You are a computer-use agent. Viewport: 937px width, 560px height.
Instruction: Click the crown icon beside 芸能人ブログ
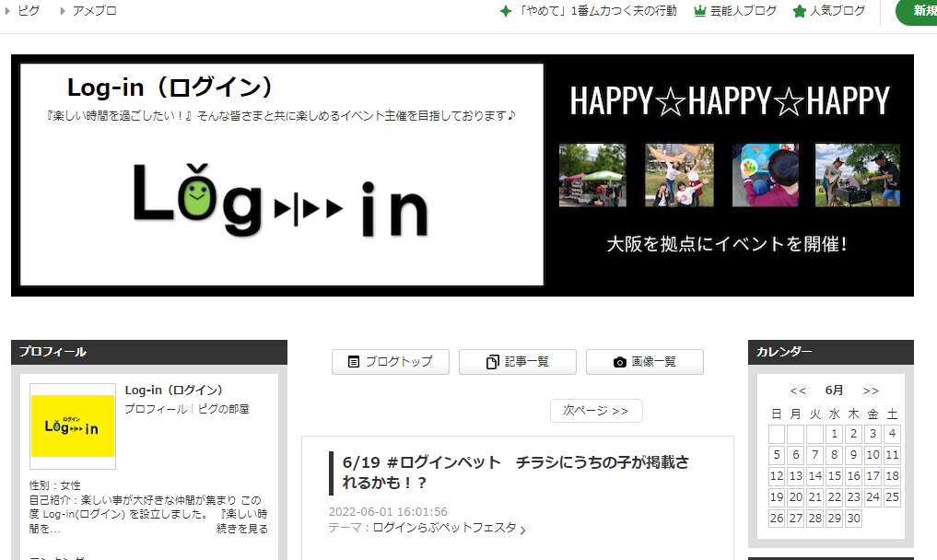point(700,11)
